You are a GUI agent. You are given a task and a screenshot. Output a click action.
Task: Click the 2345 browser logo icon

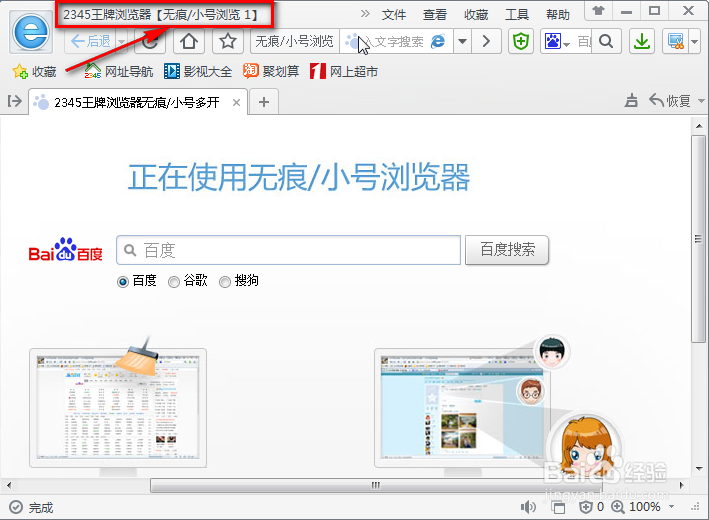tap(31, 33)
